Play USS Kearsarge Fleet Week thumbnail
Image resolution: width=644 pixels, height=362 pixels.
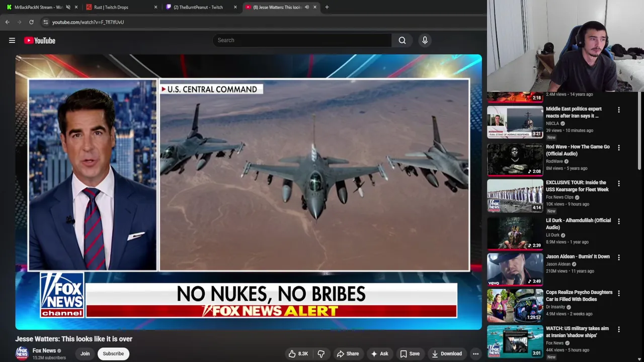coord(515,196)
